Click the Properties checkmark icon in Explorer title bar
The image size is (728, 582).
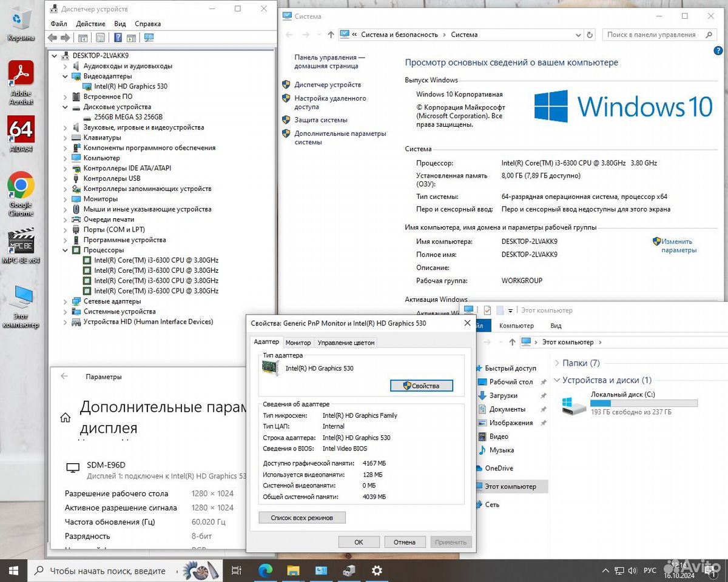pyautogui.click(x=487, y=310)
